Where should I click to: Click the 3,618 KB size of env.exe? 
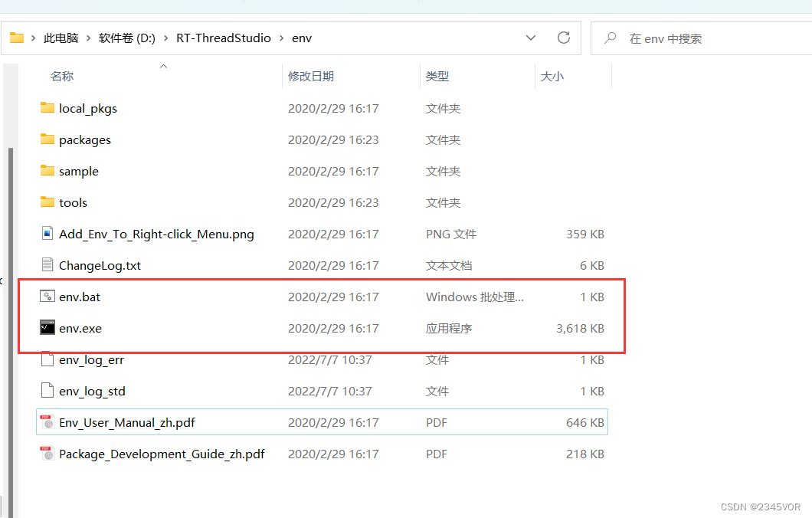(x=580, y=329)
